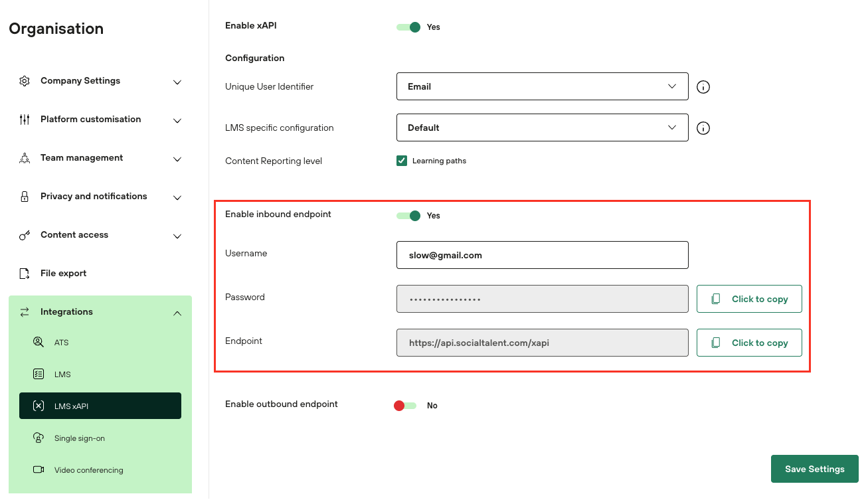The image size is (868, 504).
Task: Uncheck the Learning paths checkbox
Action: tap(402, 161)
